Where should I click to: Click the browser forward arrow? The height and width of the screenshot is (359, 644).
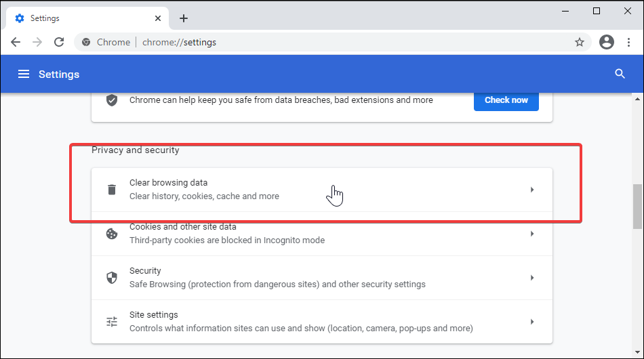[37, 42]
